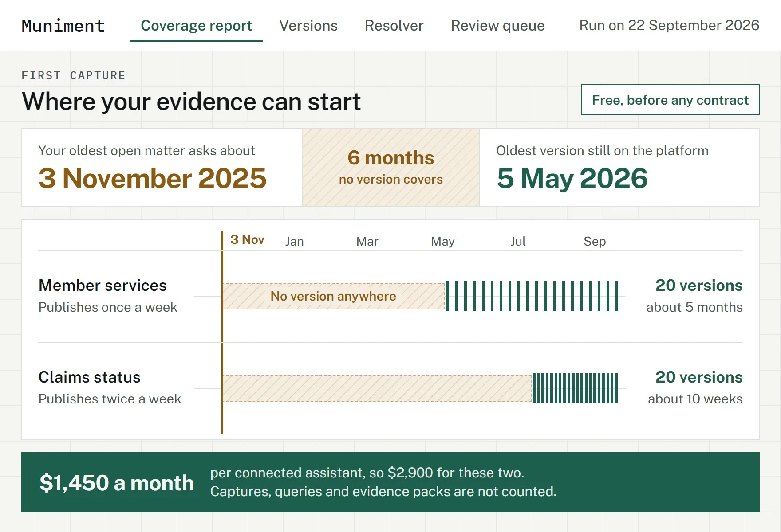Click the '6 months no version covers' gap box
This screenshot has height=532, width=781.
tap(391, 167)
